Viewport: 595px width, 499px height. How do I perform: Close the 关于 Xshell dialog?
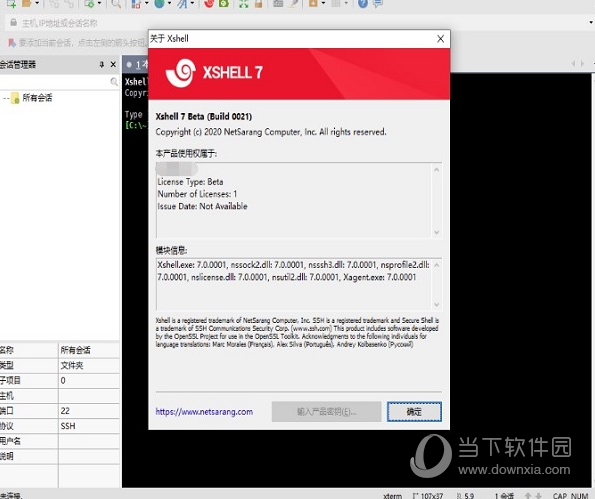(441, 39)
